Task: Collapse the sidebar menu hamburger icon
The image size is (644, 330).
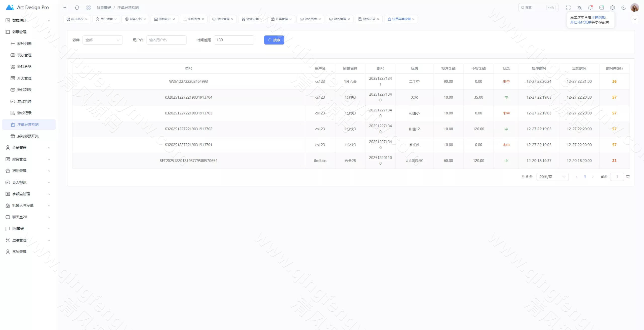Action: point(65,8)
